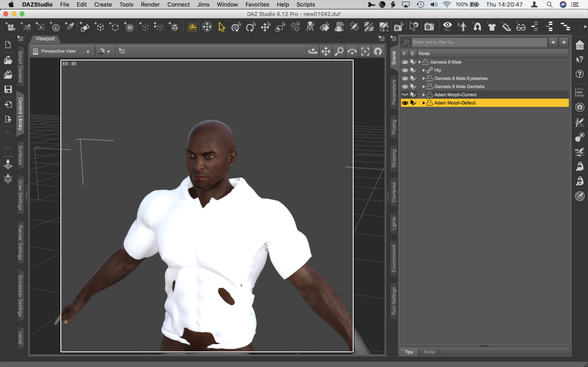Click the viewport Reset view arrow icon
588x367 pixels.
point(378,51)
